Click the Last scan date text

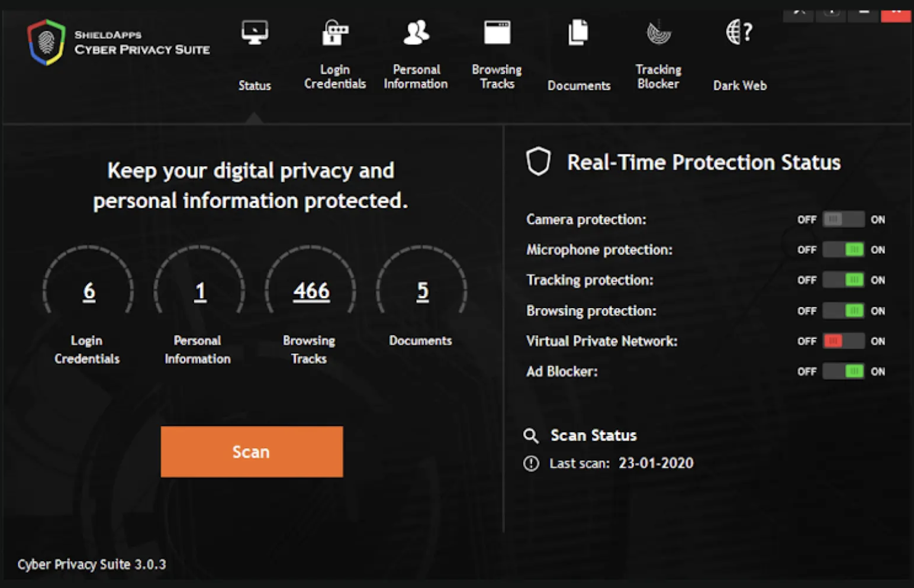[x=654, y=463]
